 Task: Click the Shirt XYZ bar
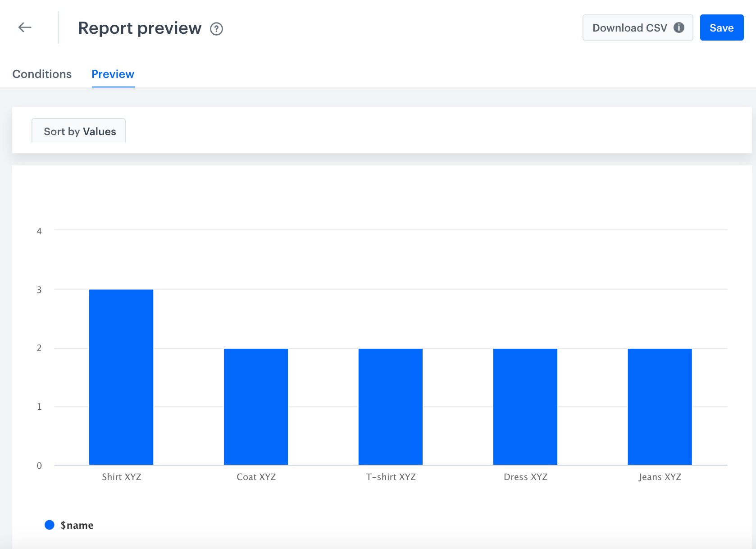(121, 377)
